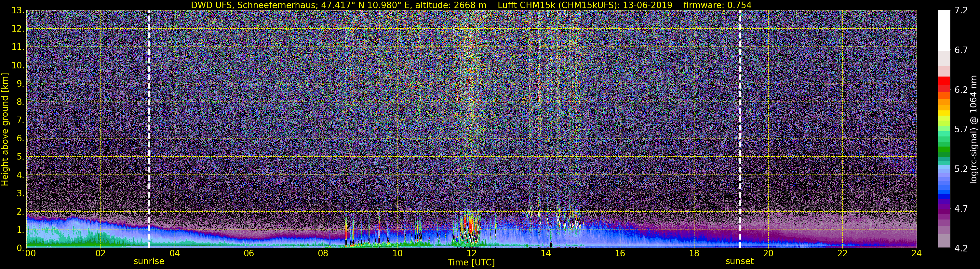Click the x-axis tick label '24'
This screenshot has width=980, height=269.
(917, 253)
